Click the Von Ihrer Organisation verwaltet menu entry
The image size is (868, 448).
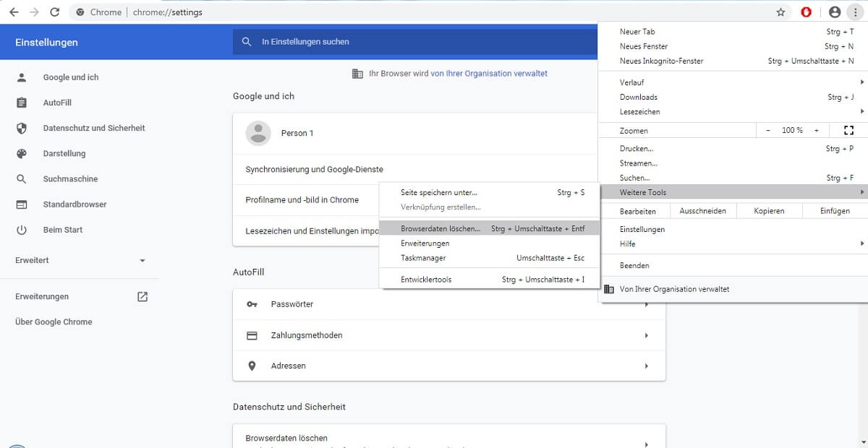[x=733, y=289]
